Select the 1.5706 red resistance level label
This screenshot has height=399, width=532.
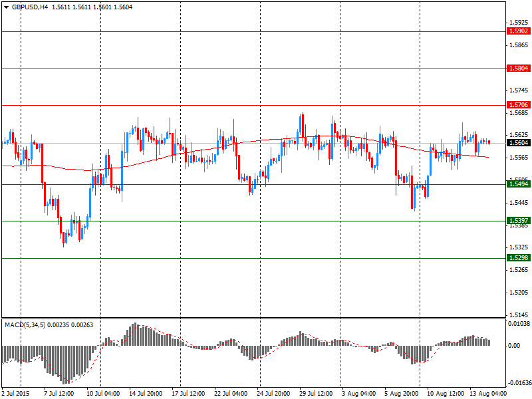(x=519, y=105)
